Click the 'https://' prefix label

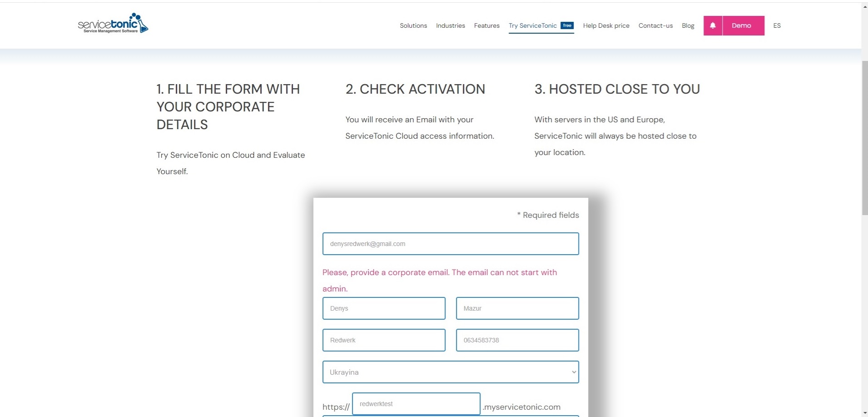pos(336,407)
